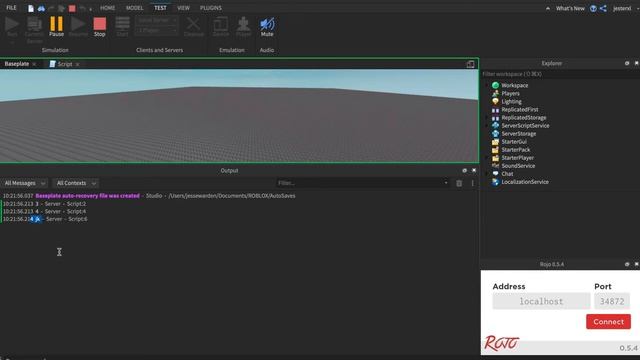Select SoundService in the Explorer

pyautogui.click(x=518, y=166)
